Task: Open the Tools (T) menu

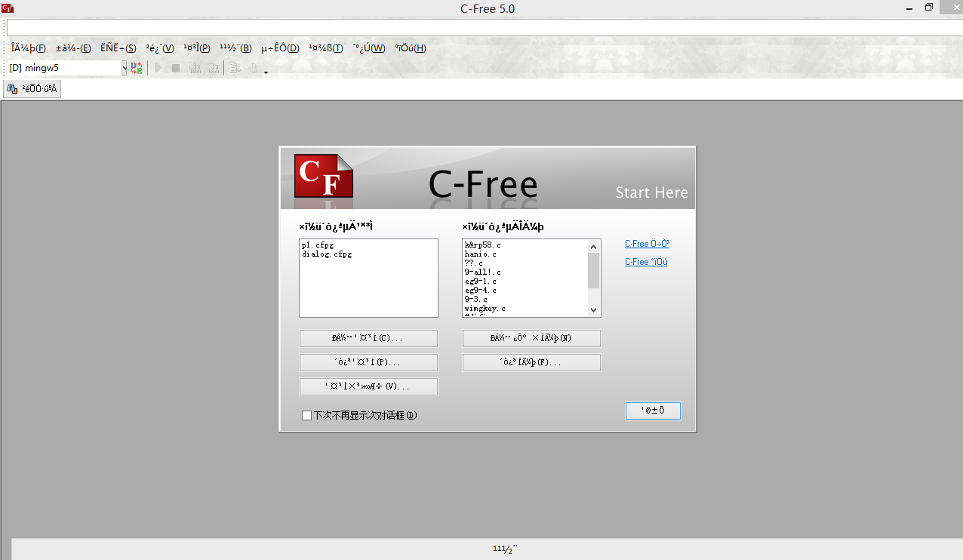Action: [x=326, y=48]
